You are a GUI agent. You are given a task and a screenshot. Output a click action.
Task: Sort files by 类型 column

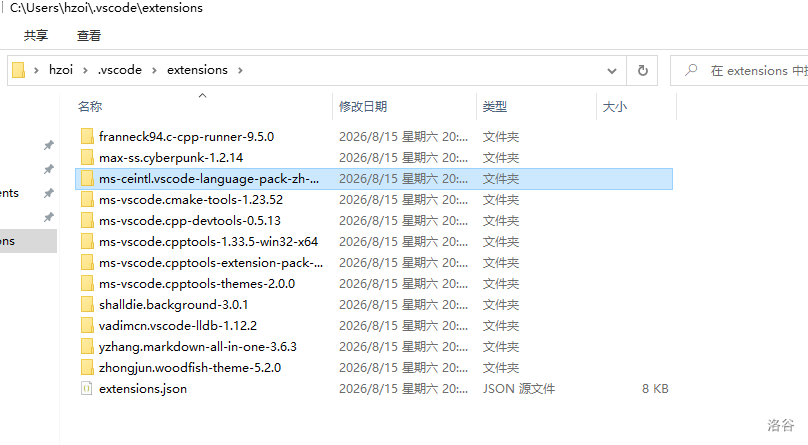point(495,107)
